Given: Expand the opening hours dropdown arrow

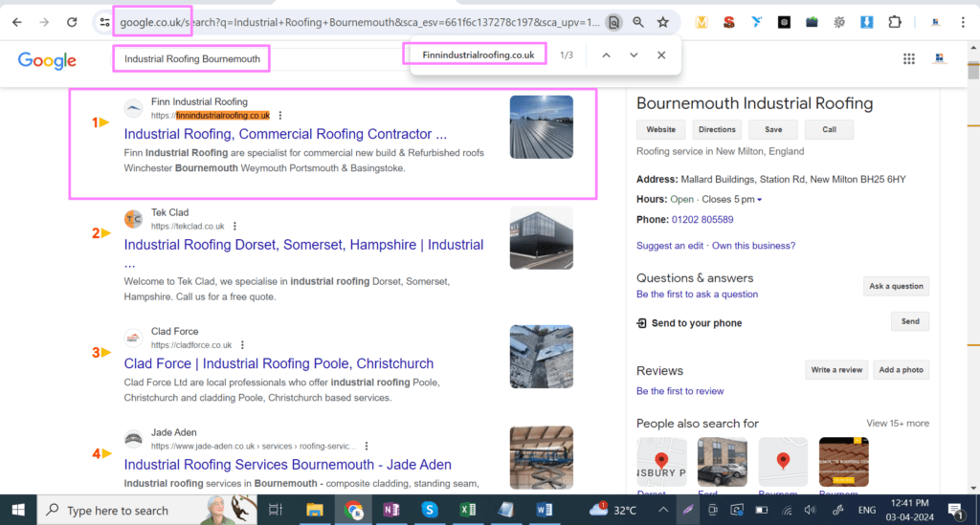Looking at the screenshot, I should pyautogui.click(x=759, y=200).
